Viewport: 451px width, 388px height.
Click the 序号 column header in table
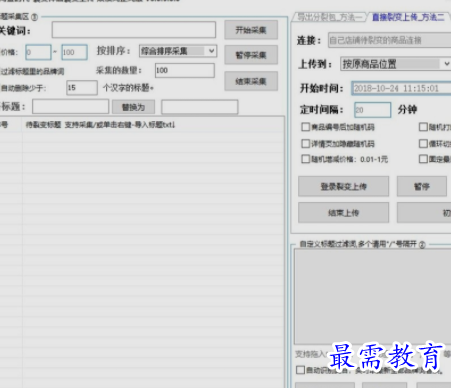pyautogui.click(x=5, y=125)
